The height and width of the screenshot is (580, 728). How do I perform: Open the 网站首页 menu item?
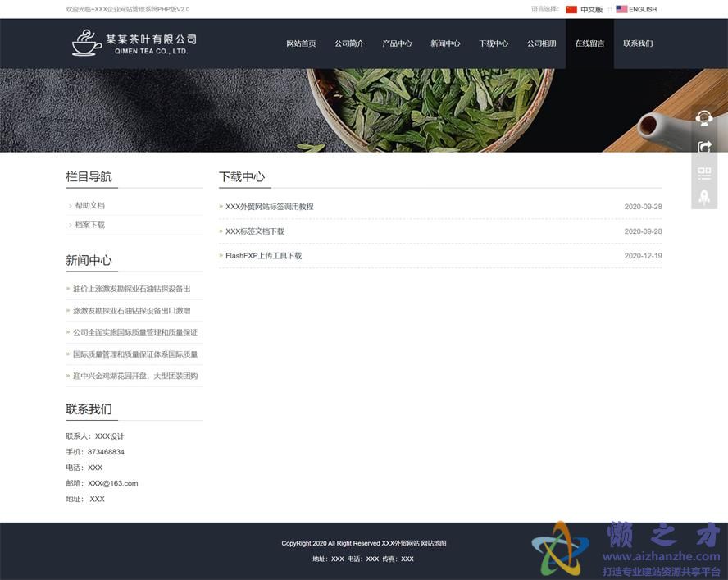click(301, 43)
